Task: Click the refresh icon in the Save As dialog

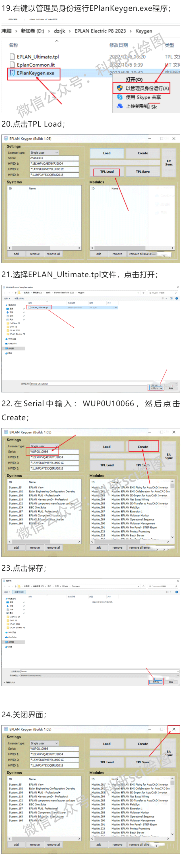Action: pos(144,586)
